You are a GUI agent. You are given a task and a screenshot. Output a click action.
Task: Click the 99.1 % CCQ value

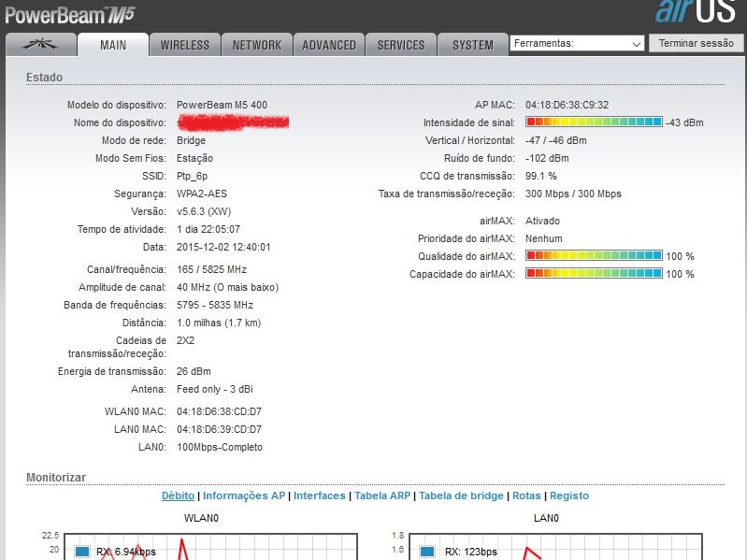click(x=540, y=176)
